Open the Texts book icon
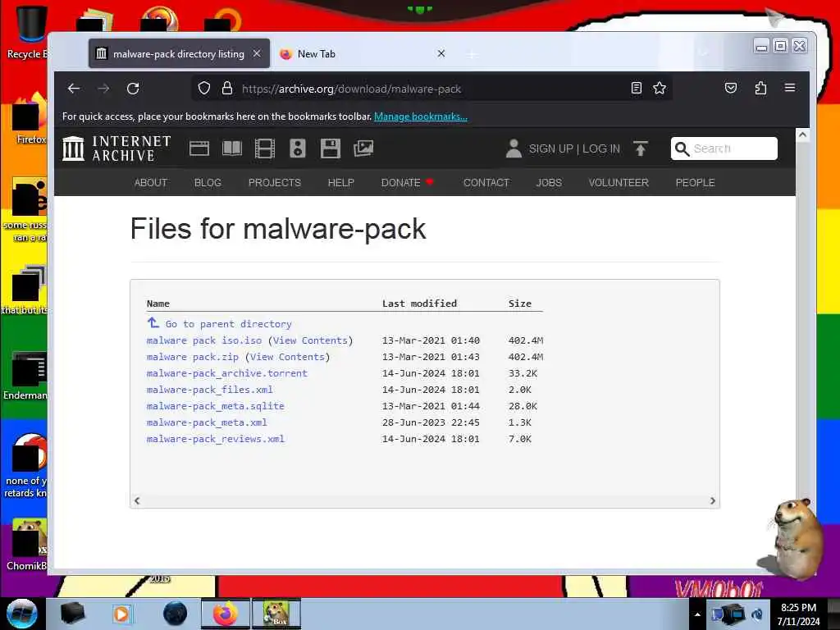Viewport: 840px width, 630px height. coord(232,148)
